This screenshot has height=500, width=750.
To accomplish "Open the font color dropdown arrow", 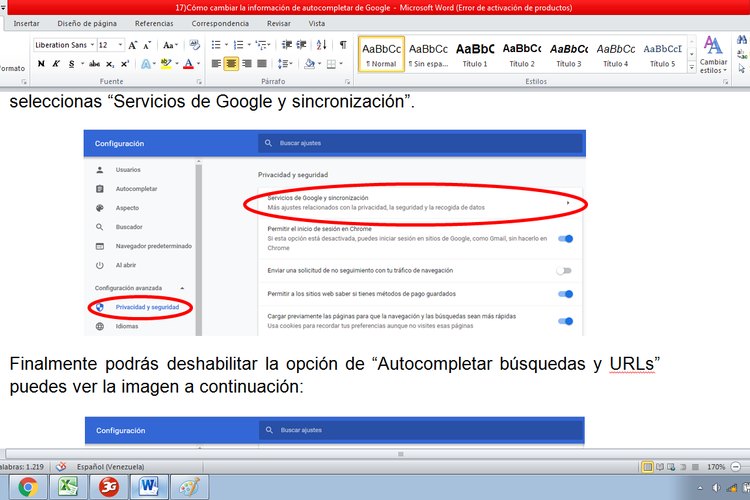I will coord(198,64).
